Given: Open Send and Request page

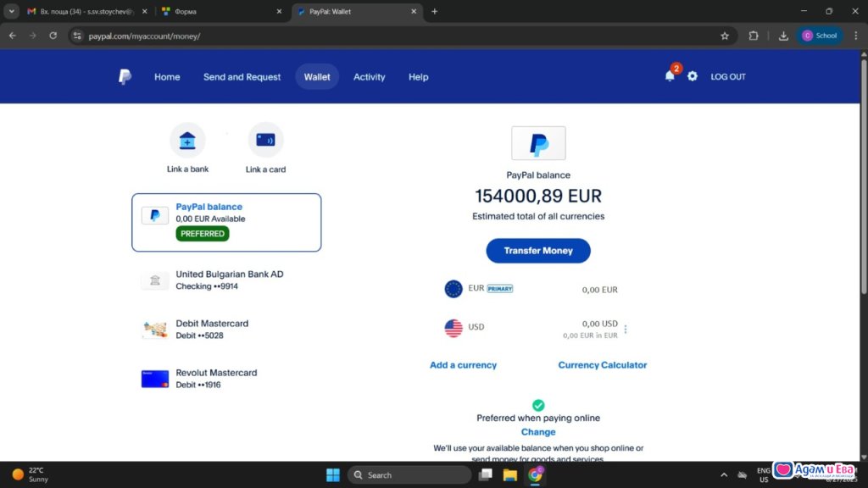Looking at the screenshot, I should pos(242,77).
